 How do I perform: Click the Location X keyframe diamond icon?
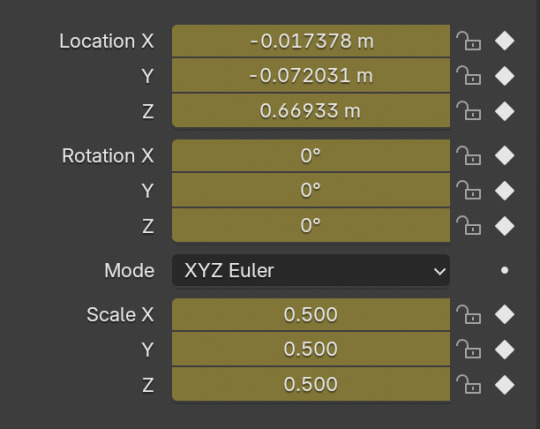click(505, 41)
